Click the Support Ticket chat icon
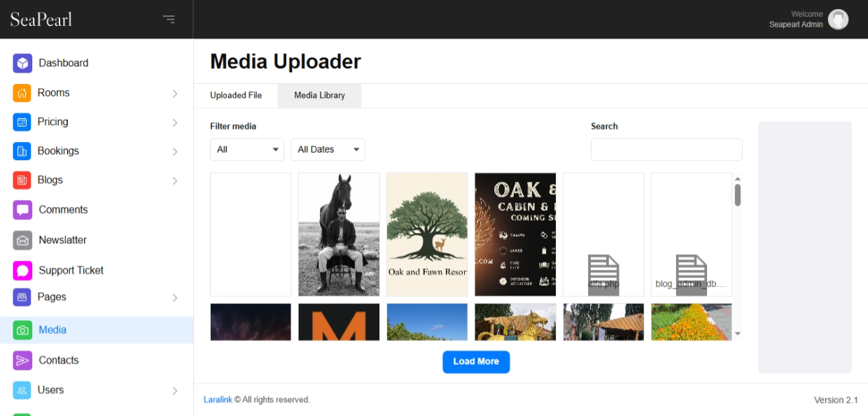The height and width of the screenshot is (416, 868). tap(22, 271)
